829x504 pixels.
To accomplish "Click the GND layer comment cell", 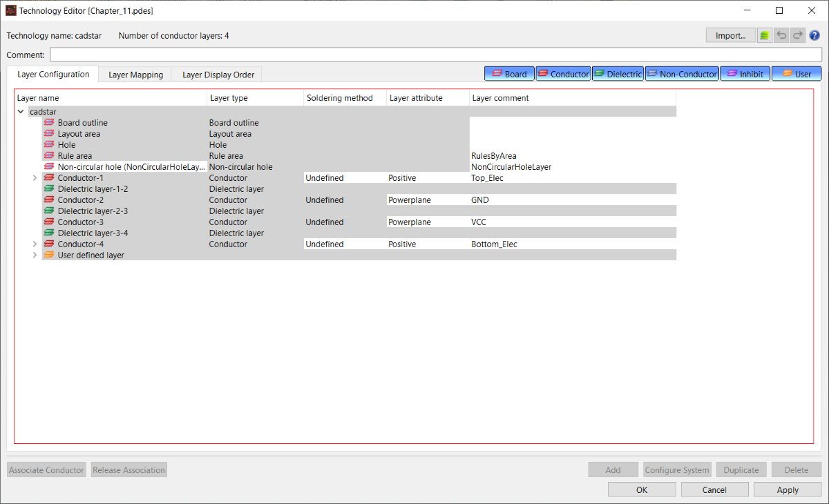I will [573, 200].
